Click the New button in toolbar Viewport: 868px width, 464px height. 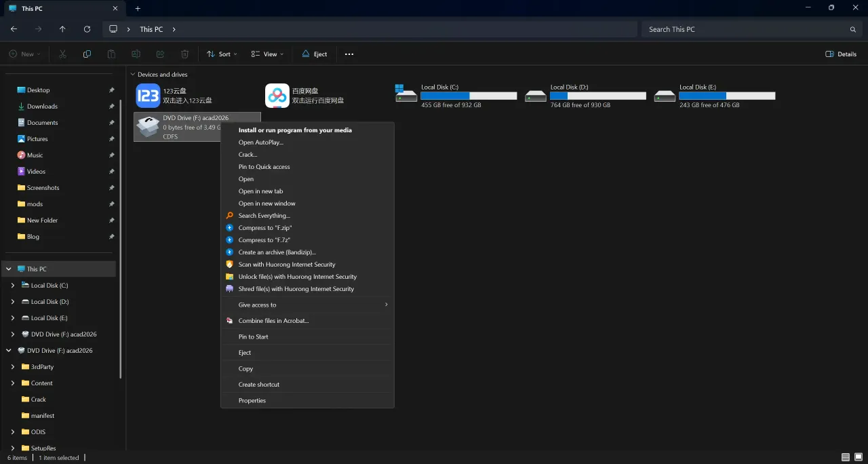pyautogui.click(x=24, y=54)
